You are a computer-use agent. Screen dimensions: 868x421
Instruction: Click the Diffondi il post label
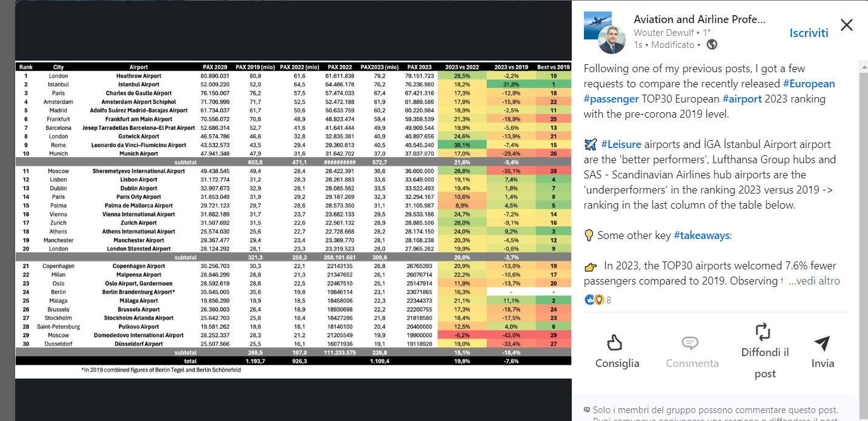[x=765, y=363]
